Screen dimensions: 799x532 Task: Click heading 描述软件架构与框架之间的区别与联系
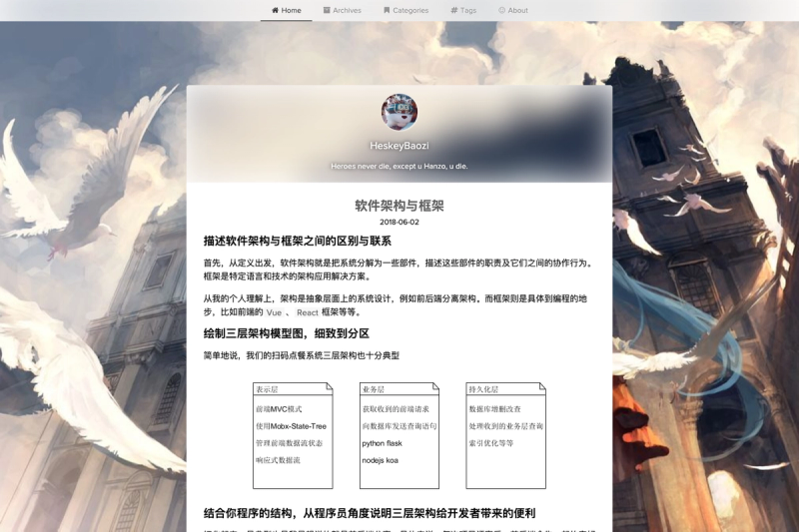coord(298,241)
